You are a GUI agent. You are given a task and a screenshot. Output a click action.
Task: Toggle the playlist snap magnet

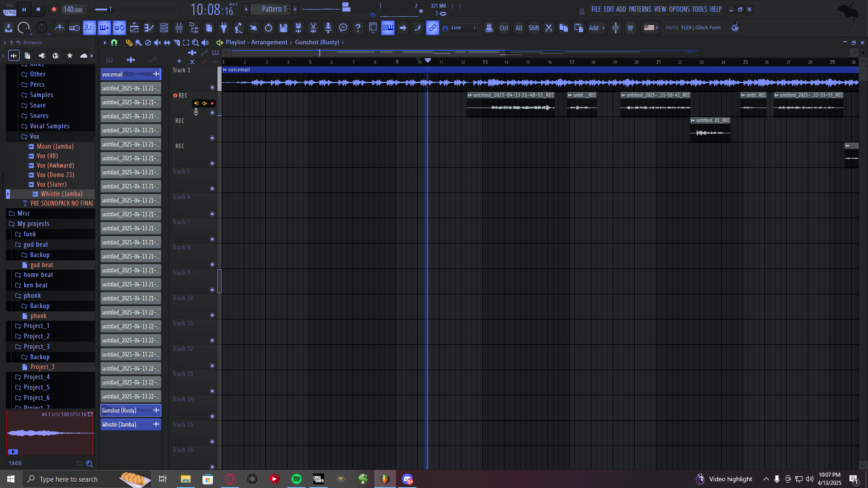[x=114, y=42]
